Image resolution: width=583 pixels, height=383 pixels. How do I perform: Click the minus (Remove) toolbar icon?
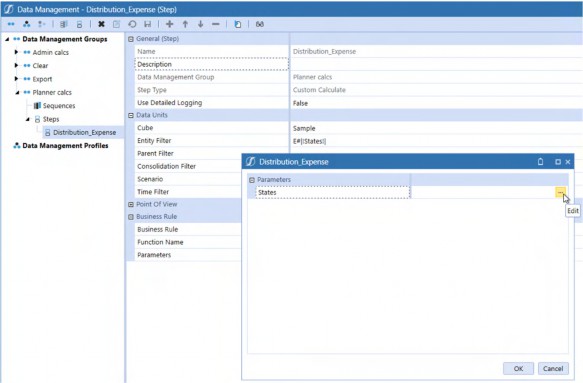[x=216, y=24]
